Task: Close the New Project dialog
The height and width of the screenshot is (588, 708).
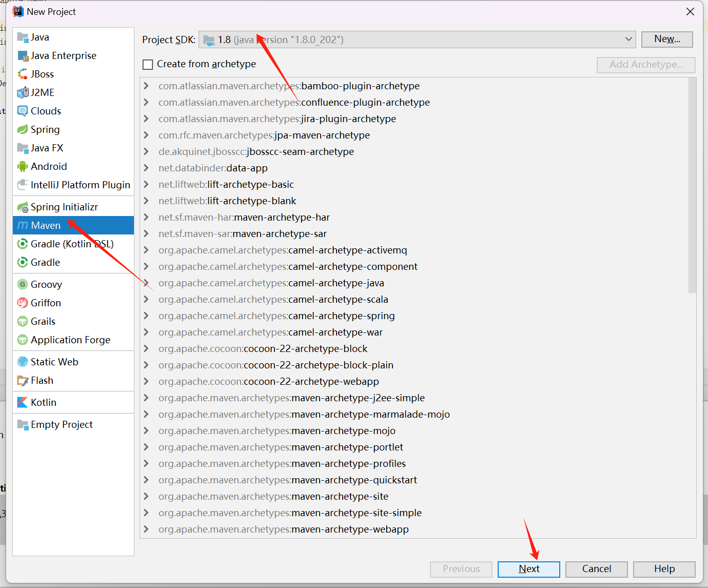Action: 691,11
